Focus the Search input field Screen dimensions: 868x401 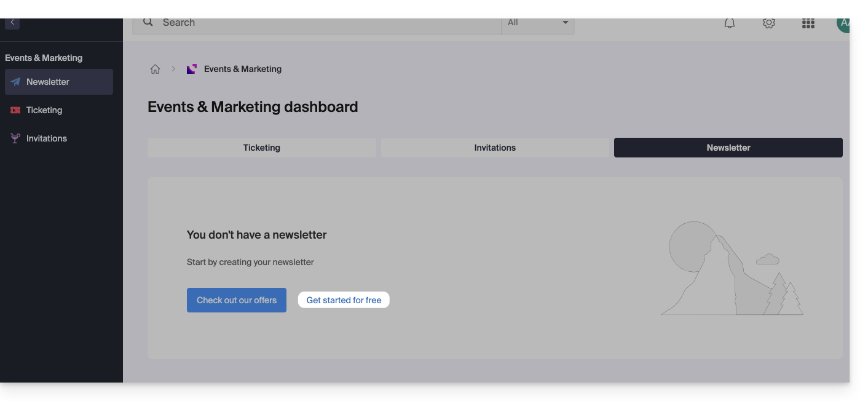click(x=326, y=23)
